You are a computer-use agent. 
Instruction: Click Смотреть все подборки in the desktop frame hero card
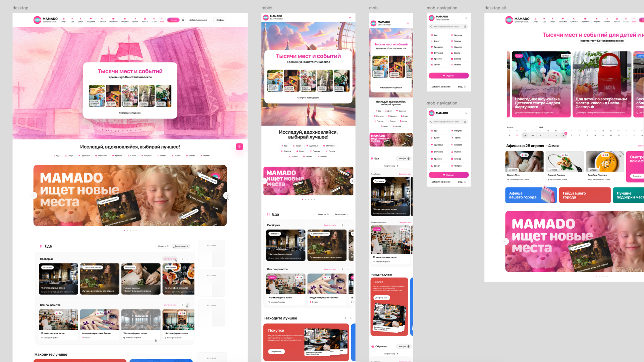130,113
